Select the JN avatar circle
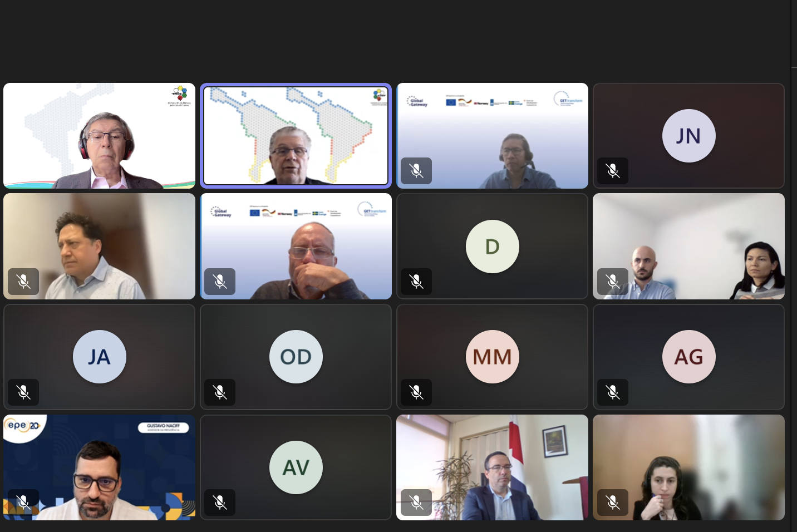Viewport: 797px width, 532px height. (x=688, y=136)
